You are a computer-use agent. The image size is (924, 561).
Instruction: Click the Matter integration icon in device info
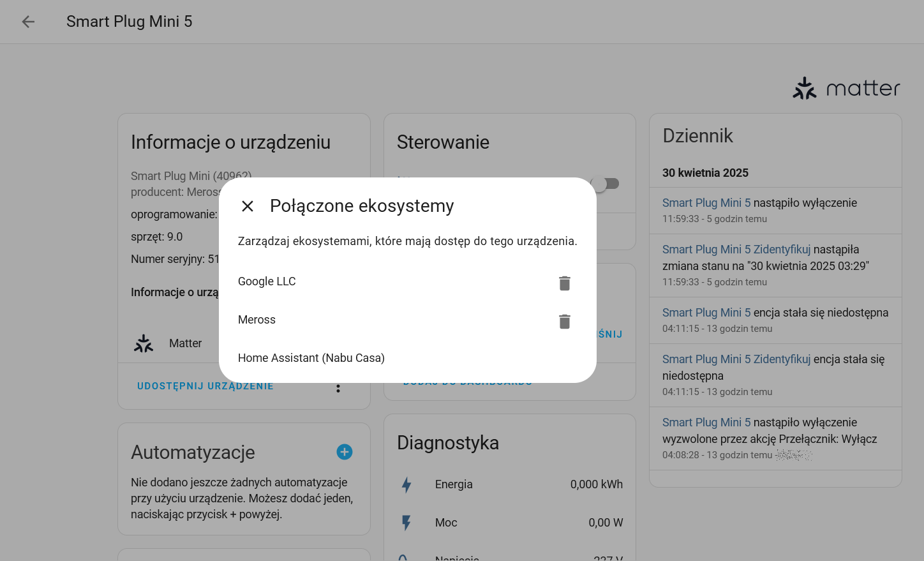click(x=144, y=343)
